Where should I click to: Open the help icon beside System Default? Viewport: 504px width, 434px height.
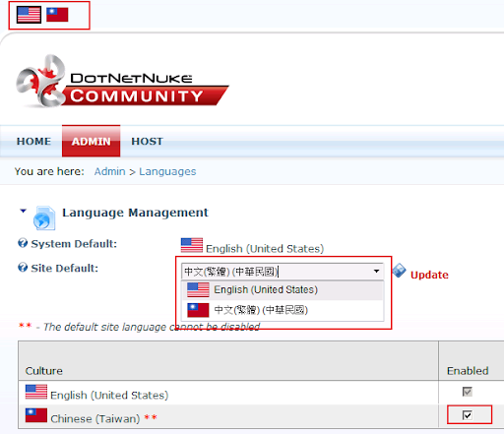23,243
